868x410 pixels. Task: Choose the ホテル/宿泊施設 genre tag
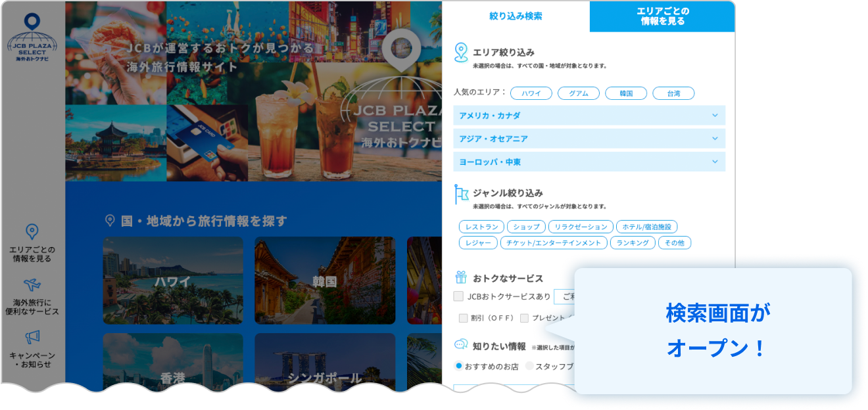click(647, 227)
